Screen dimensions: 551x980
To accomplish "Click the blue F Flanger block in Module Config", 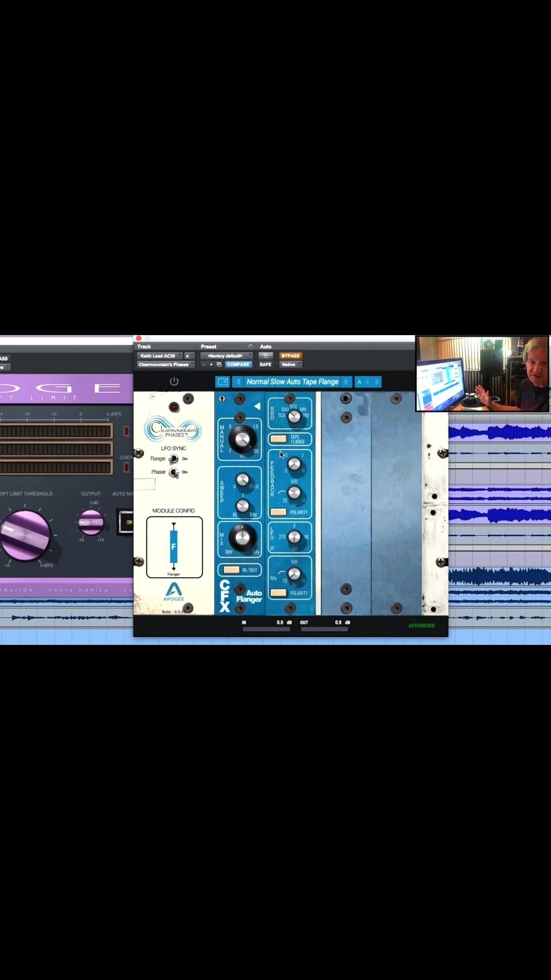I will tap(173, 546).
